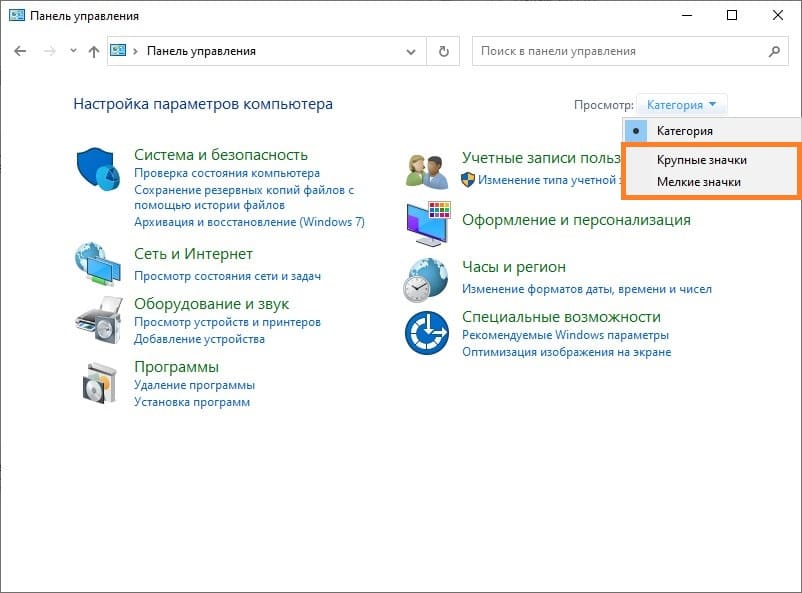802x593 pixels.
Task: Open Проверка состояния компьютера link
Action: (227, 173)
